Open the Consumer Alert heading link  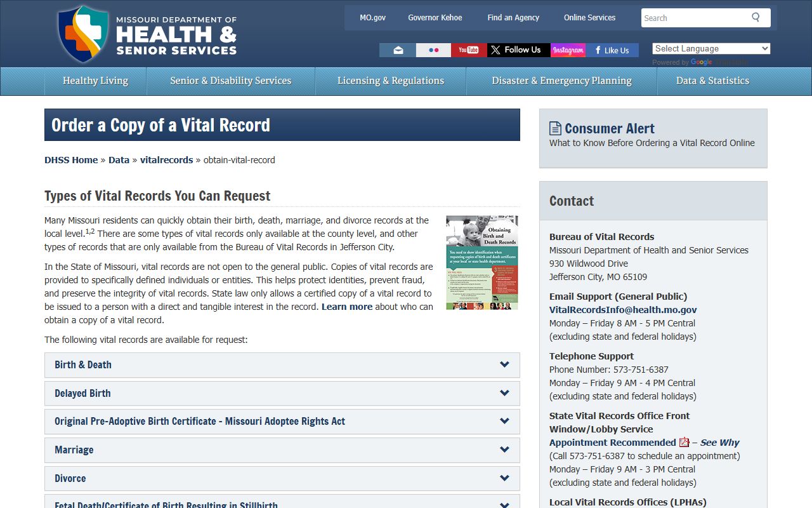[x=610, y=128]
